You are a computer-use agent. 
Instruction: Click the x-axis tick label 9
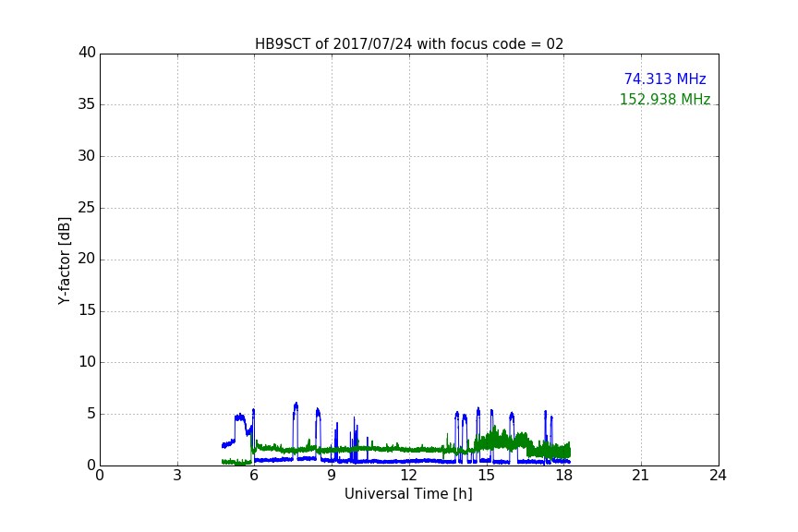pos(332,476)
